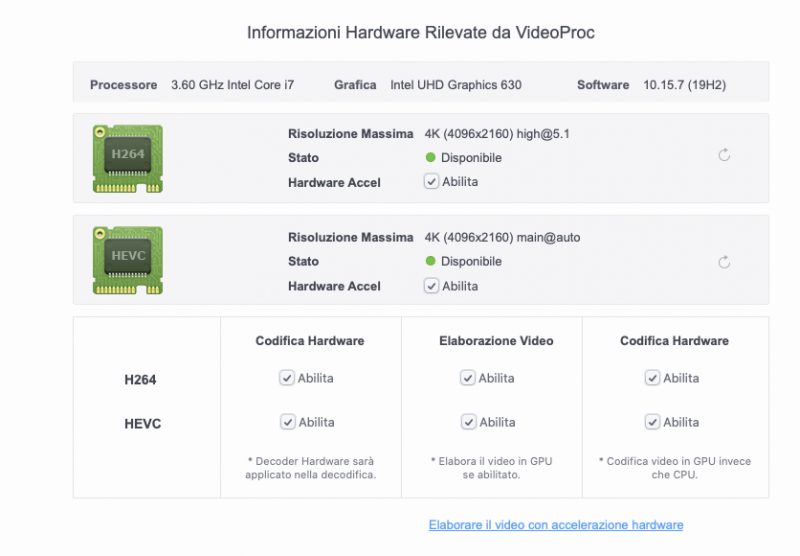The height and width of the screenshot is (556, 800).
Task: Click the 'Software' label
Action: coord(603,85)
